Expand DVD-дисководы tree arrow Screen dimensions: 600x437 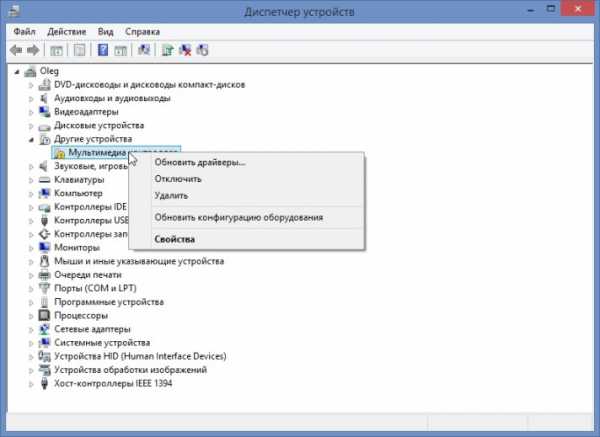pyautogui.click(x=31, y=86)
